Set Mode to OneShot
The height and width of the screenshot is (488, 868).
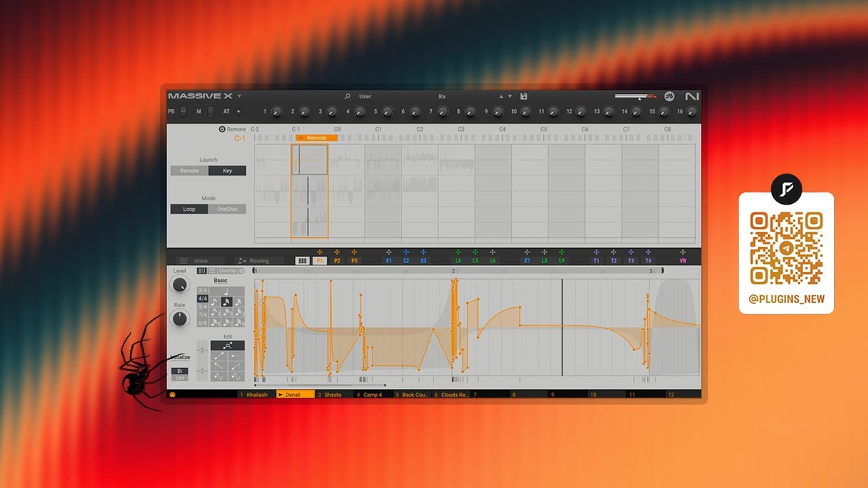pyautogui.click(x=227, y=209)
